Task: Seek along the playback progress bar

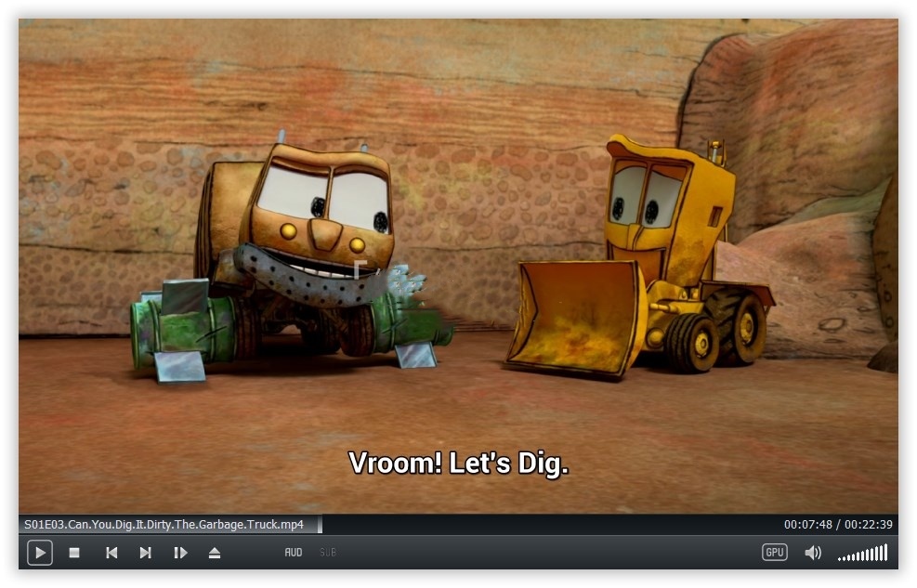Action: (x=459, y=524)
